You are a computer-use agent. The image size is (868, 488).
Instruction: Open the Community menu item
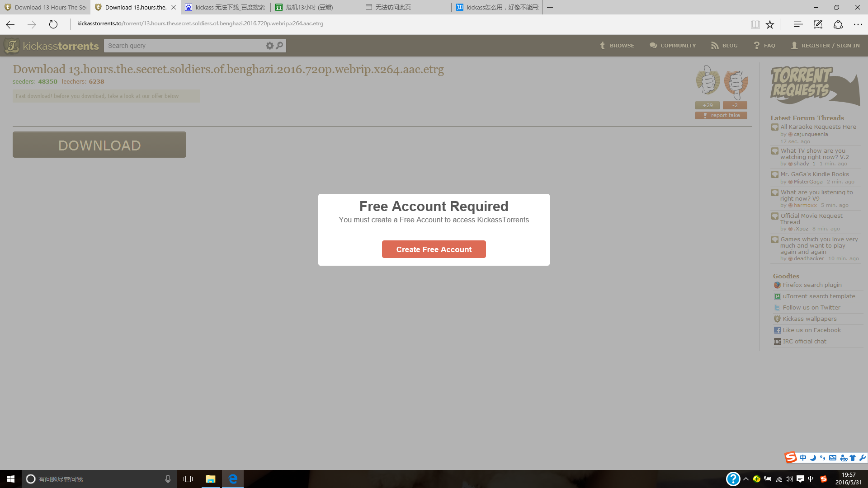pyautogui.click(x=673, y=46)
